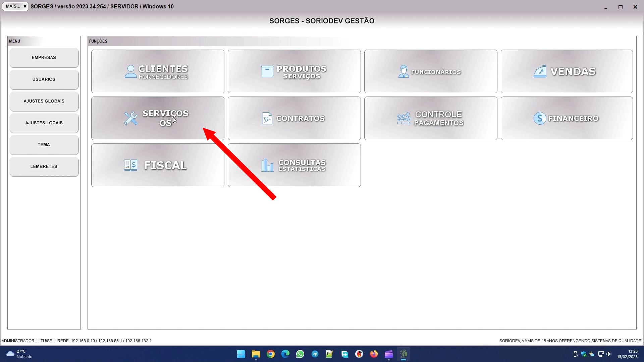The image size is (644, 362).
Task: Click the ITU/SP status bar entry
Action: coord(46,341)
